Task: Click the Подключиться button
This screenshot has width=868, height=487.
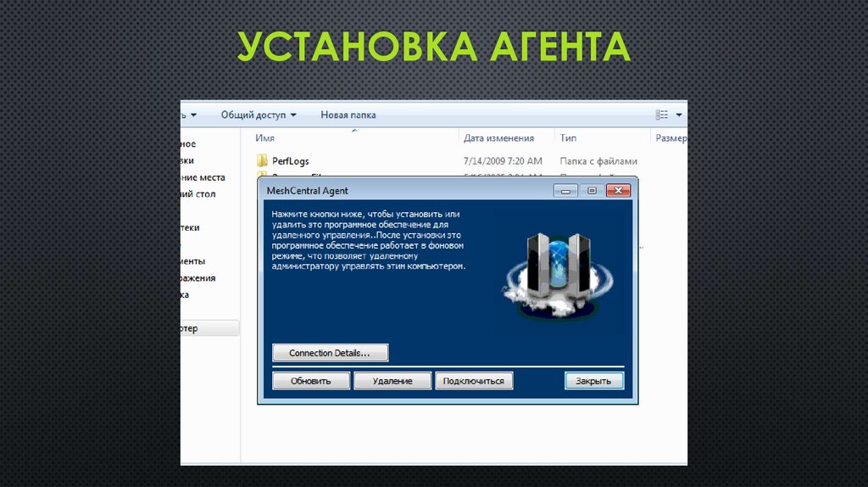Action: coord(473,381)
